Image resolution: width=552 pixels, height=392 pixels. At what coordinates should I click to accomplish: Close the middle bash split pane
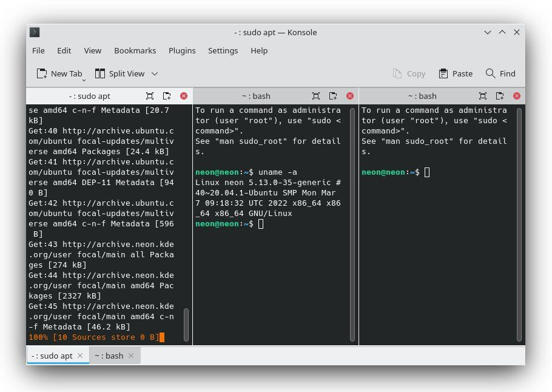click(350, 96)
